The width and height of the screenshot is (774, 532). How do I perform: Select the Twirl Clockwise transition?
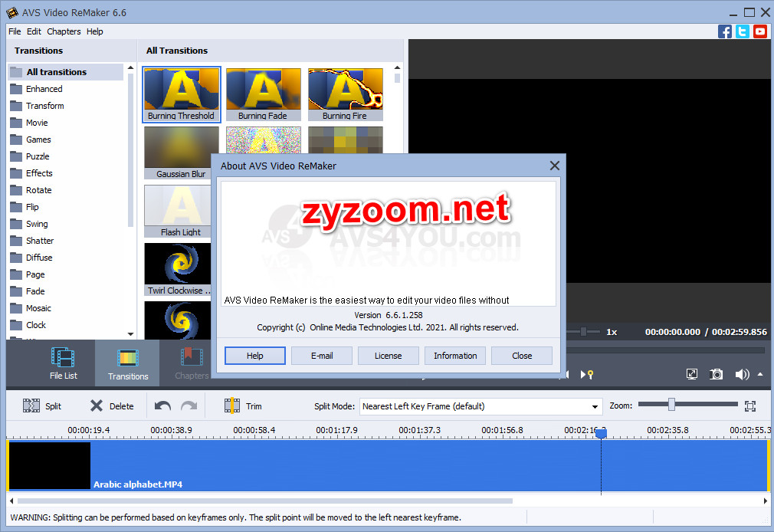tap(179, 269)
